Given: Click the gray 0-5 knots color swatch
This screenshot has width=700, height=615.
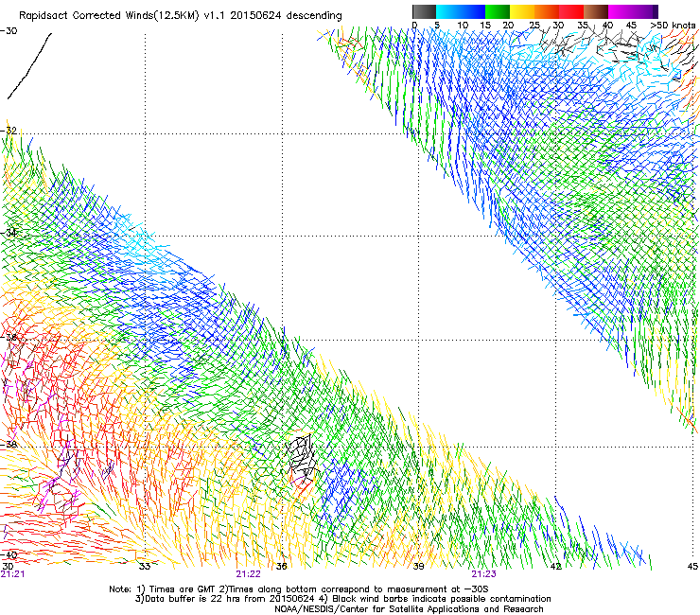Looking at the screenshot, I should click(x=424, y=11).
